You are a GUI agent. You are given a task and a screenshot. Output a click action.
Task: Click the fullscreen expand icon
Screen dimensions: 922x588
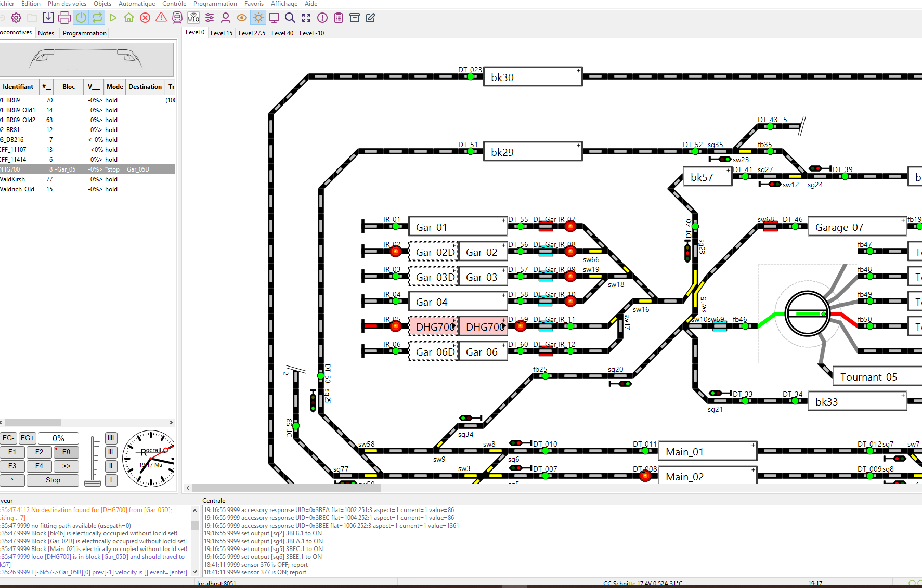tap(306, 18)
